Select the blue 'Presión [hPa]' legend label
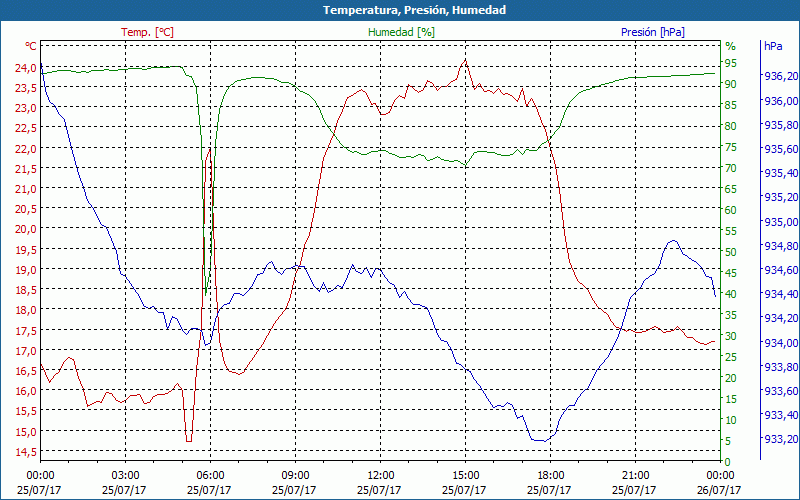This screenshot has height=500, width=800. (x=653, y=32)
